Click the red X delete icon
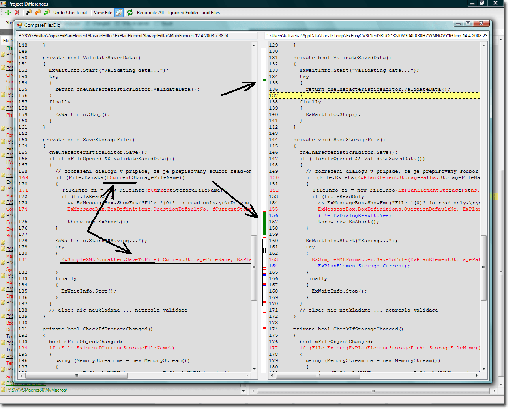Image resolution: width=517 pixels, height=420 pixels. (17, 13)
